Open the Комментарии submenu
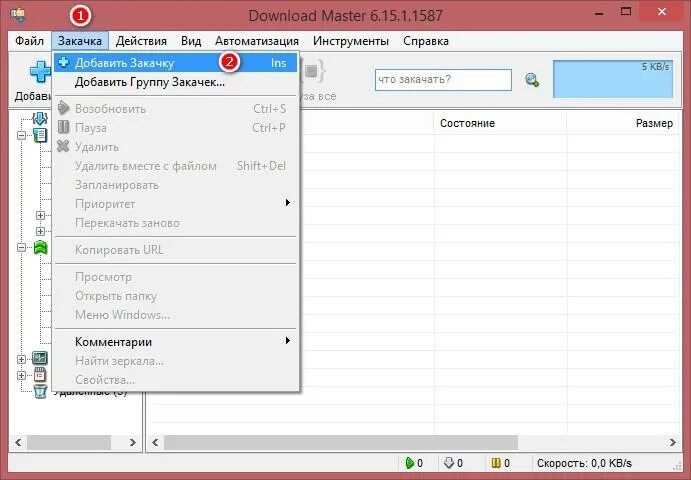 175,342
